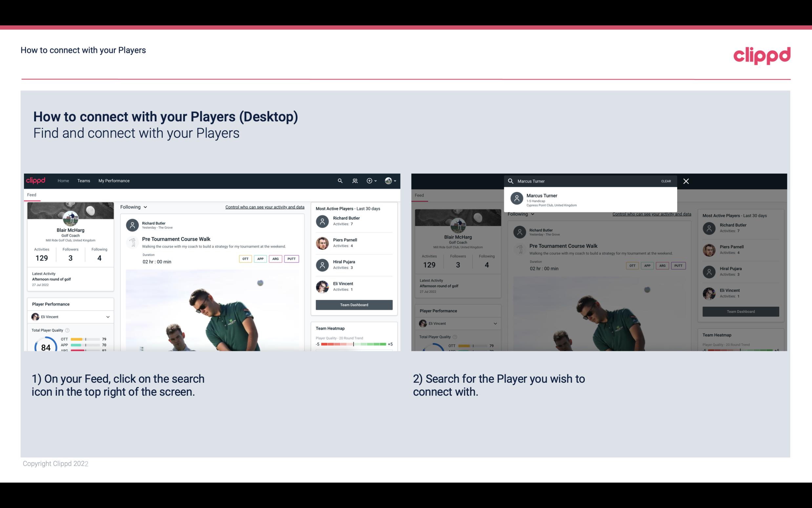Click the APP performance category icon
Image resolution: width=812 pixels, height=508 pixels.
(259, 259)
